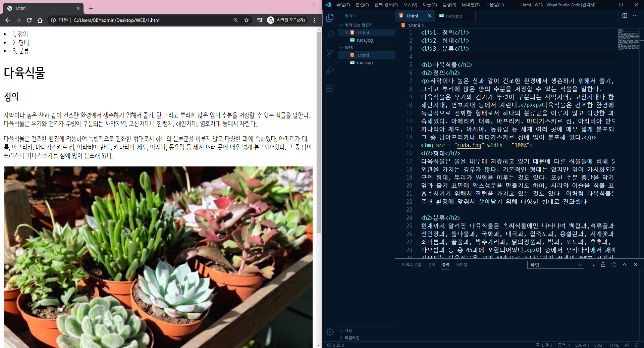Change line endings via CRLF

[x=599, y=345]
